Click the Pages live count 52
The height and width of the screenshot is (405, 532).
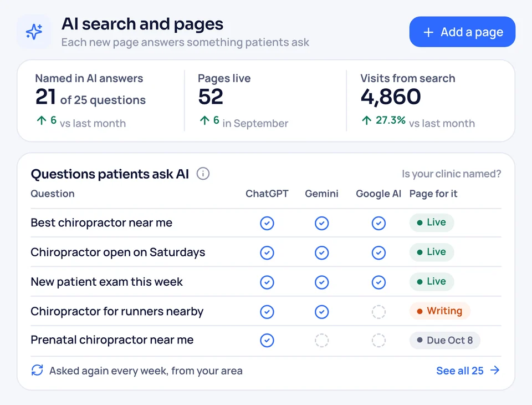211,97
